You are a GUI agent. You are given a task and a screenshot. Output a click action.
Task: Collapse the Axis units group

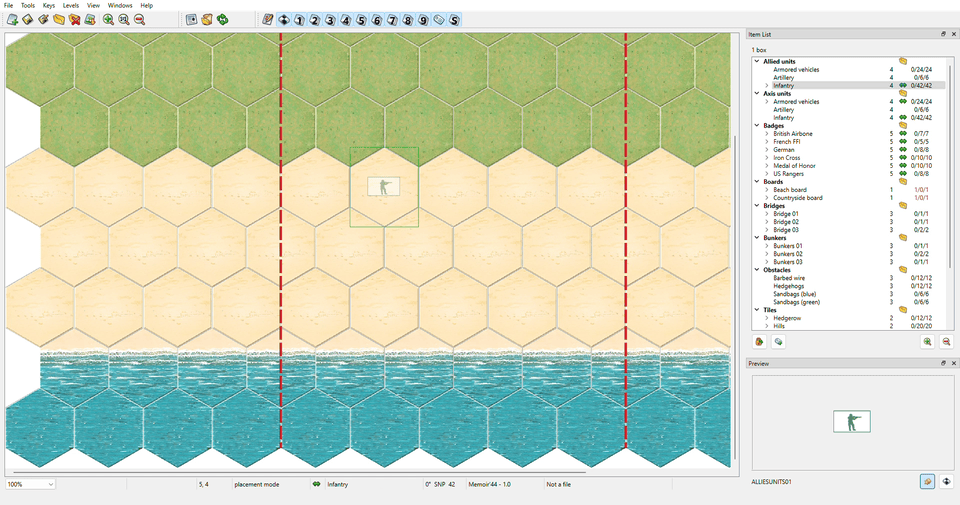click(x=757, y=94)
